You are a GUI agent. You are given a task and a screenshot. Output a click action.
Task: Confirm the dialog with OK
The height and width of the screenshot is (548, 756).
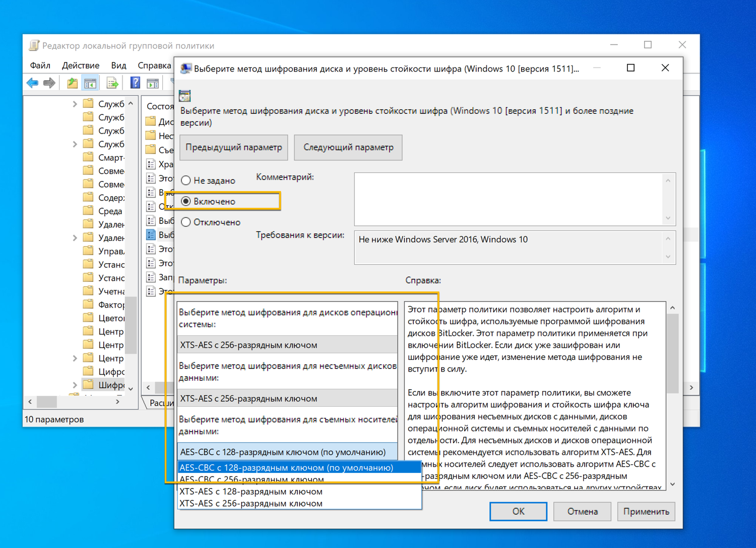(518, 511)
